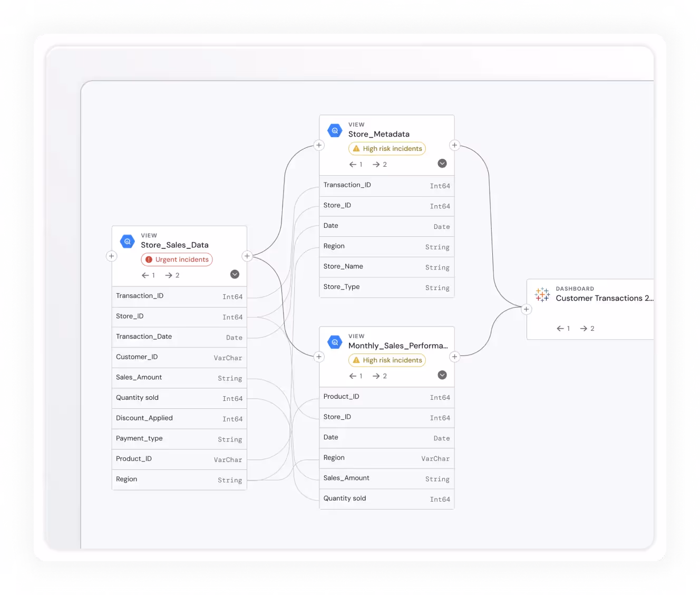Screen dimensions: 700x595
Task: Click downstream arrow count on Customer Transactions
Action: click(x=587, y=329)
